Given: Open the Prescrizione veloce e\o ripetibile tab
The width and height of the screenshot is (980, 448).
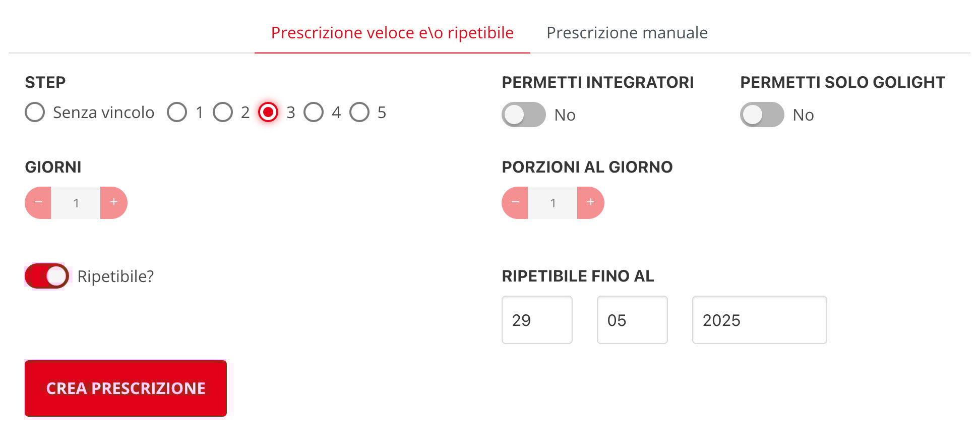Looking at the screenshot, I should (x=392, y=33).
